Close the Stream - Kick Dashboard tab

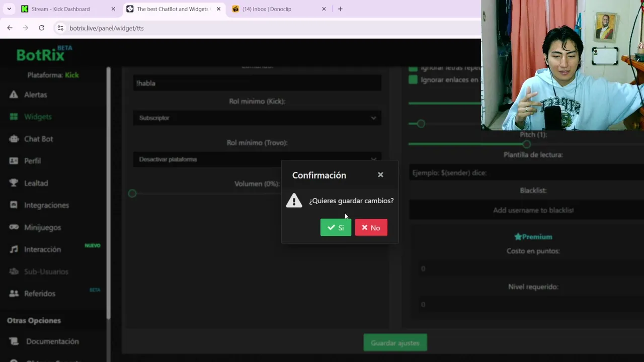tap(113, 9)
